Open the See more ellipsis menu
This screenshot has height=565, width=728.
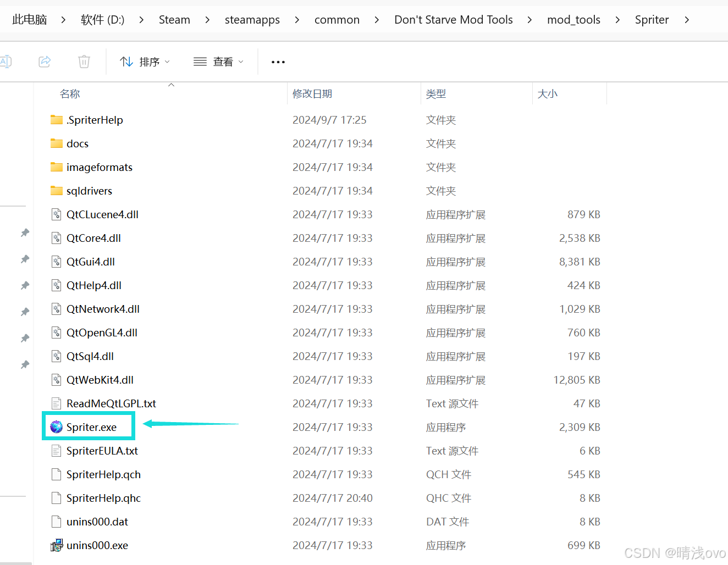coord(278,62)
